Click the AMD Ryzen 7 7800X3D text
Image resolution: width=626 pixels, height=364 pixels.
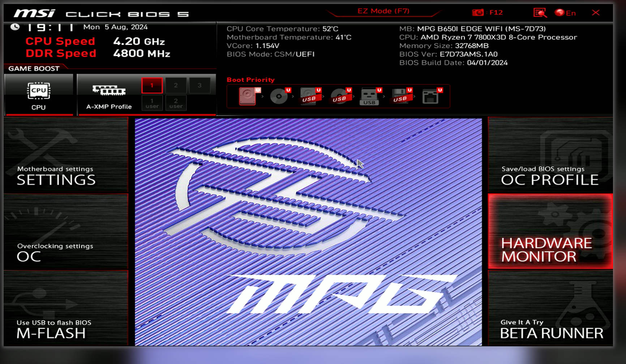tap(499, 37)
